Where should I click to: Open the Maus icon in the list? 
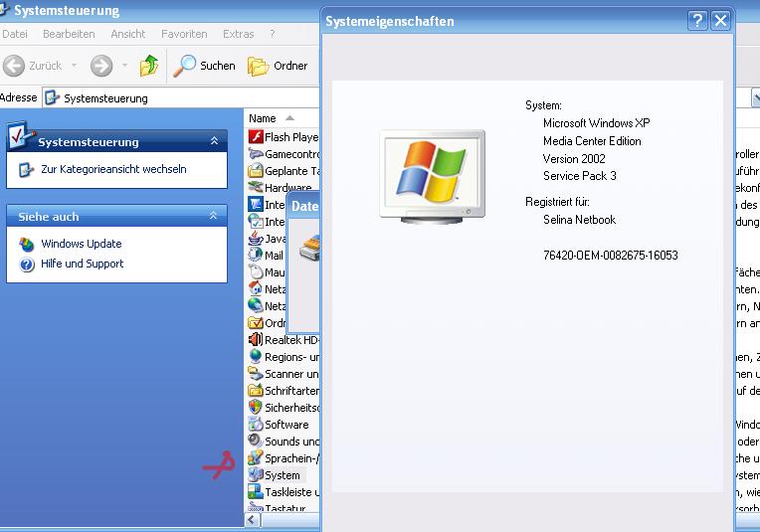click(256, 272)
